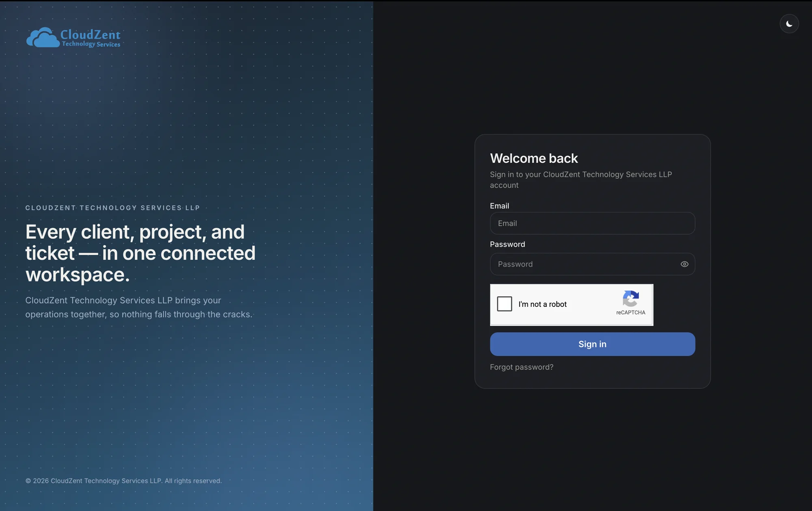Toggle dark mode with the moon icon

point(789,24)
